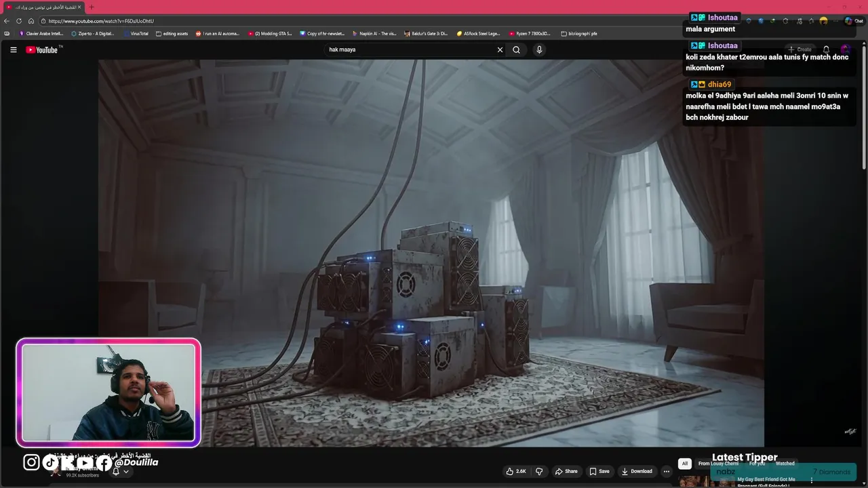868x488 pixels.
Task: Click the Facebook icon in overlay
Action: 104,463
